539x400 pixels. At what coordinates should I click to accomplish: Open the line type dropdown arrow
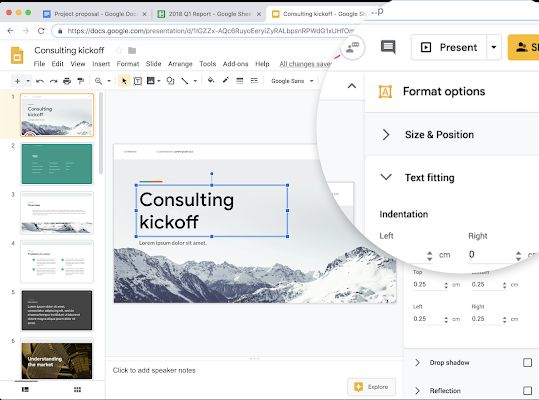(195, 81)
